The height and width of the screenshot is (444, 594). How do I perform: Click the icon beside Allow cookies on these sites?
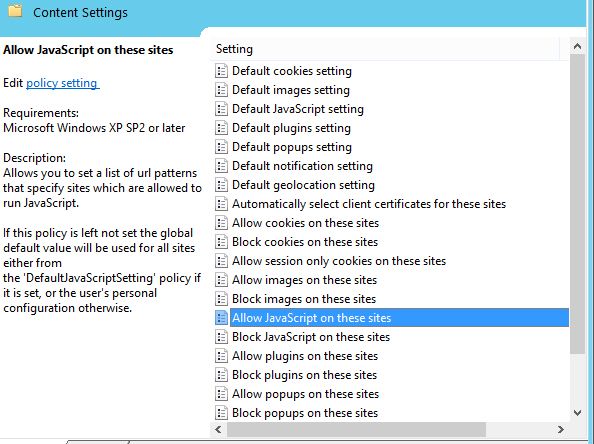tap(221, 223)
